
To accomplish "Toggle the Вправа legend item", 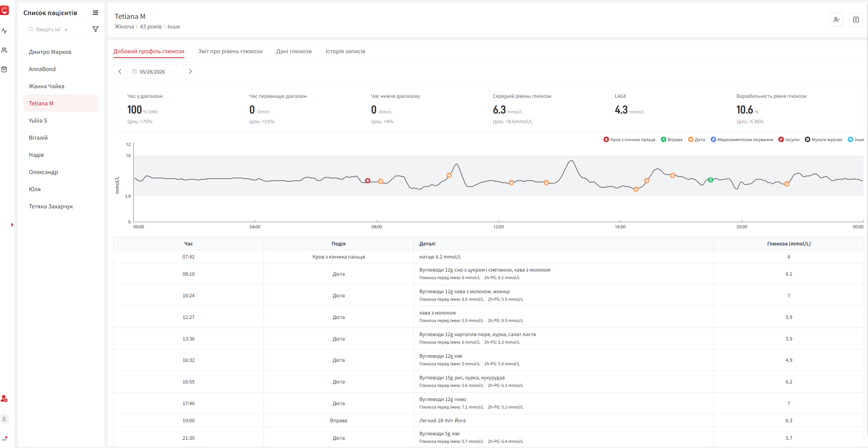I will click(x=672, y=139).
